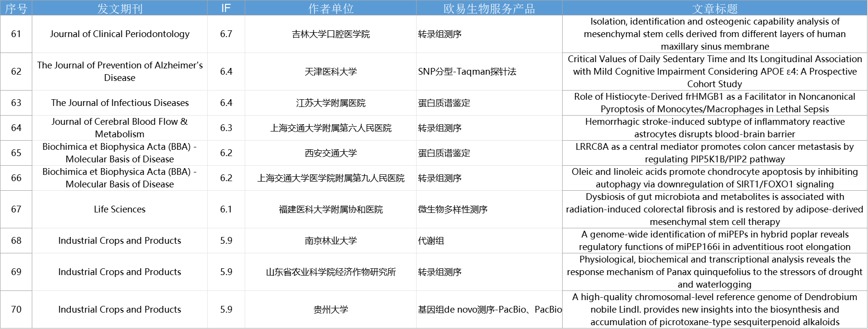Select 吉林大学口腔医学院 cell
868x329 pixels.
tap(330, 34)
